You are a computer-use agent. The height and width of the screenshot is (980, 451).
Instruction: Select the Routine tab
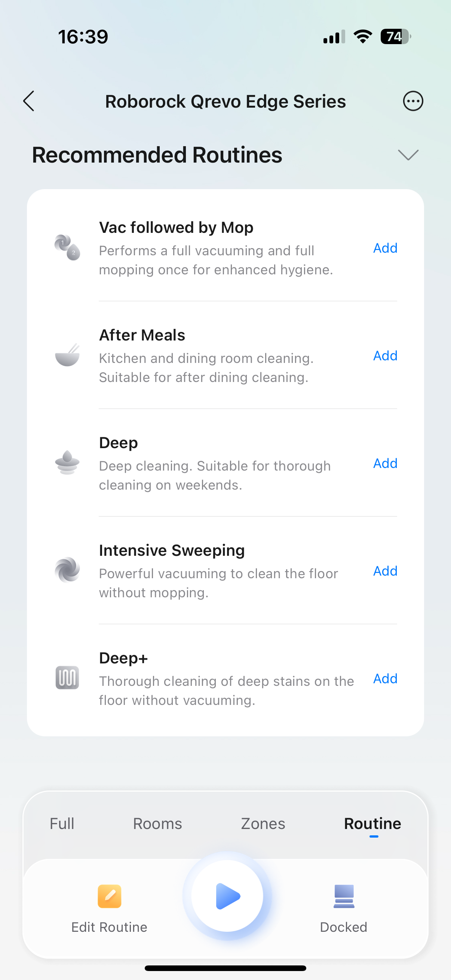pyautogui.click(x=372, y=824)
